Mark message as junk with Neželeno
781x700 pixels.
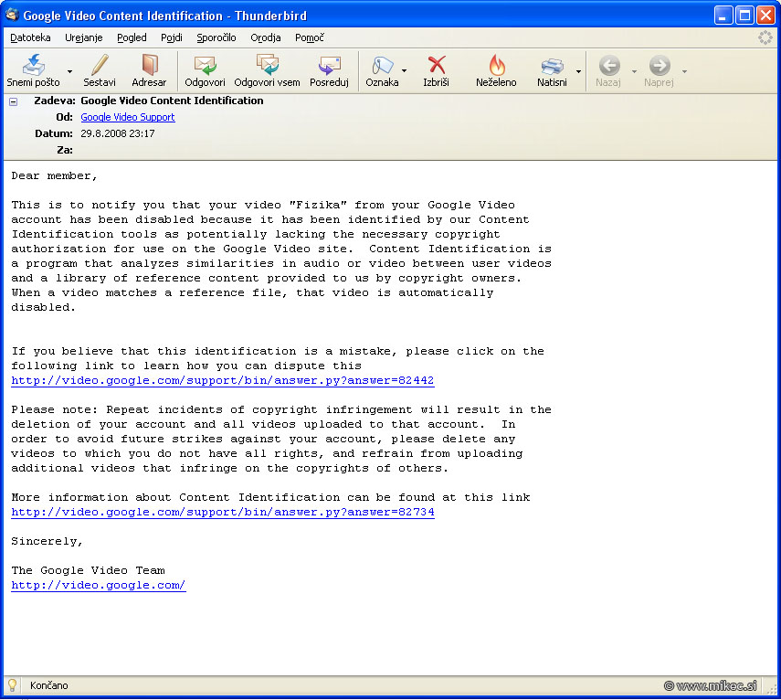coord(496,70)
